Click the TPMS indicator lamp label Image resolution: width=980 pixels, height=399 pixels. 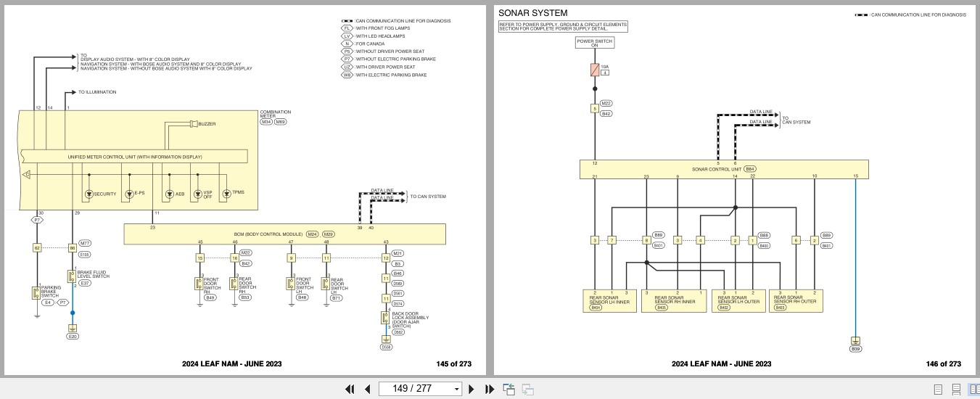[x=239, y=194]
